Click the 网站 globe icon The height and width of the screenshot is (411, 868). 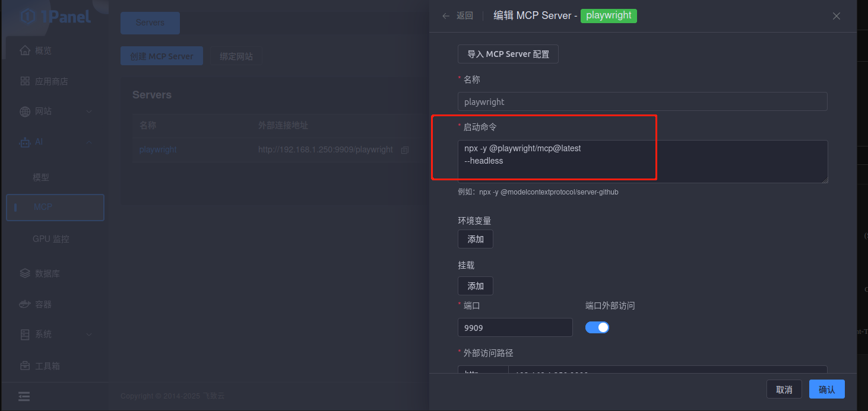[x=25, y=111]
